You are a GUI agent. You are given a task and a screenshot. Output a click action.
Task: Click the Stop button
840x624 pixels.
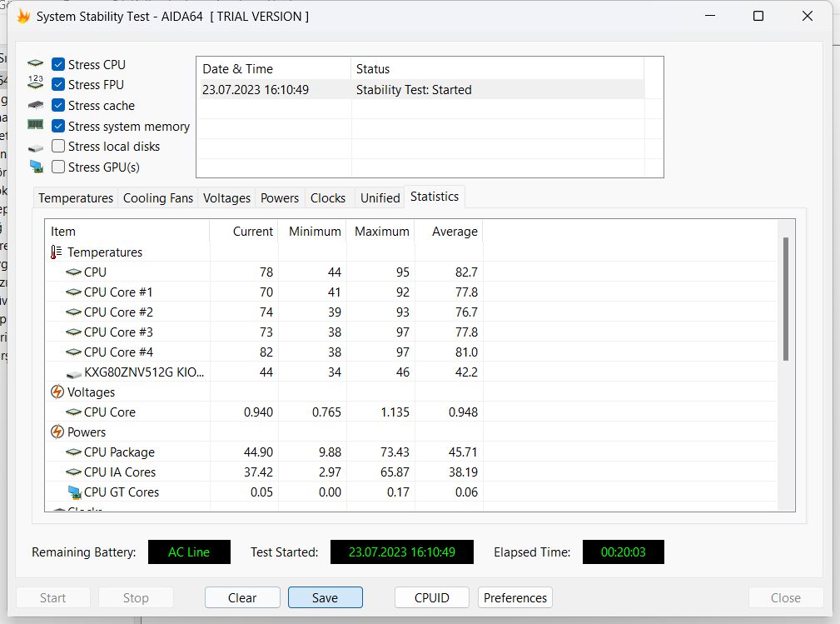click(x=136, y=597)
